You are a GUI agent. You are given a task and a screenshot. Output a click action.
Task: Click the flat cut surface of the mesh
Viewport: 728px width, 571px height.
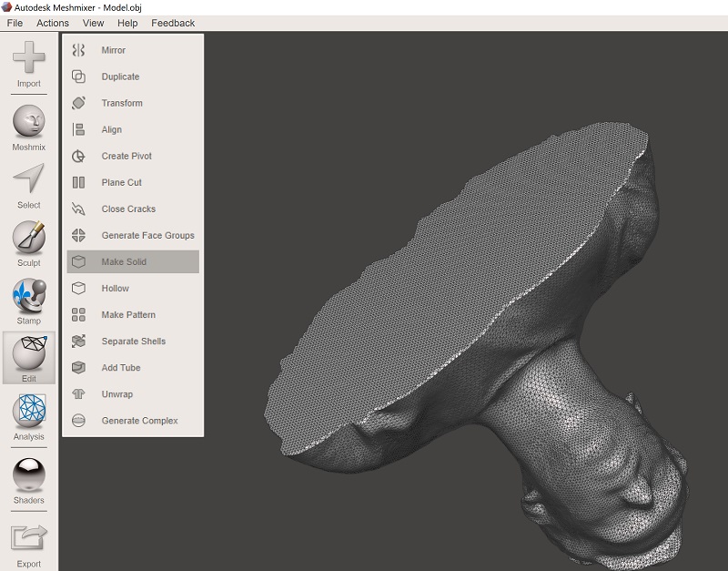[455, 288]
